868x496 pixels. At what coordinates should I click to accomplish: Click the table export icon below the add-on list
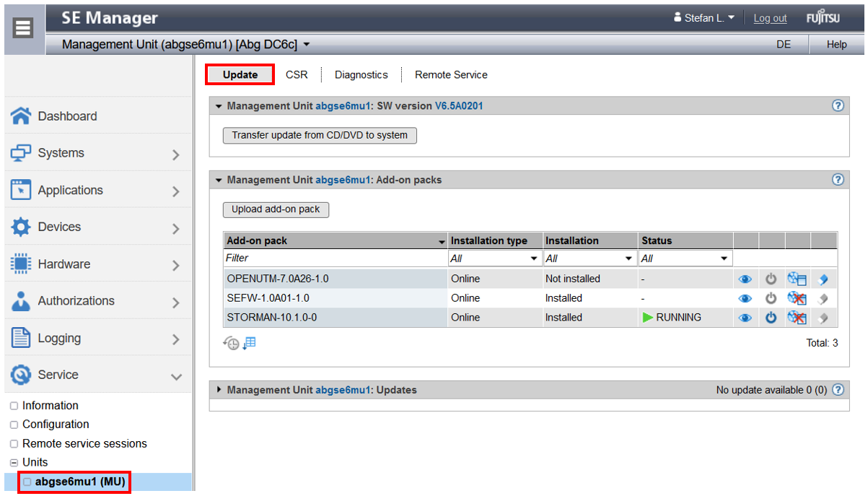pos(249,344)
